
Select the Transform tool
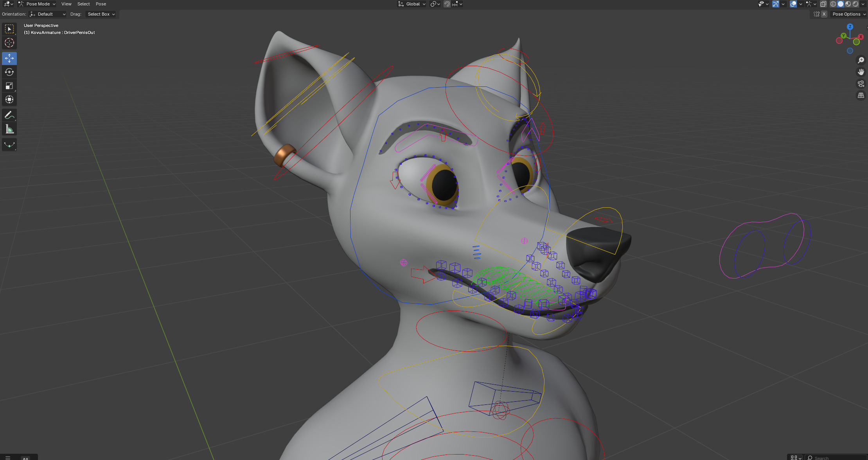[x=9, y=99]
